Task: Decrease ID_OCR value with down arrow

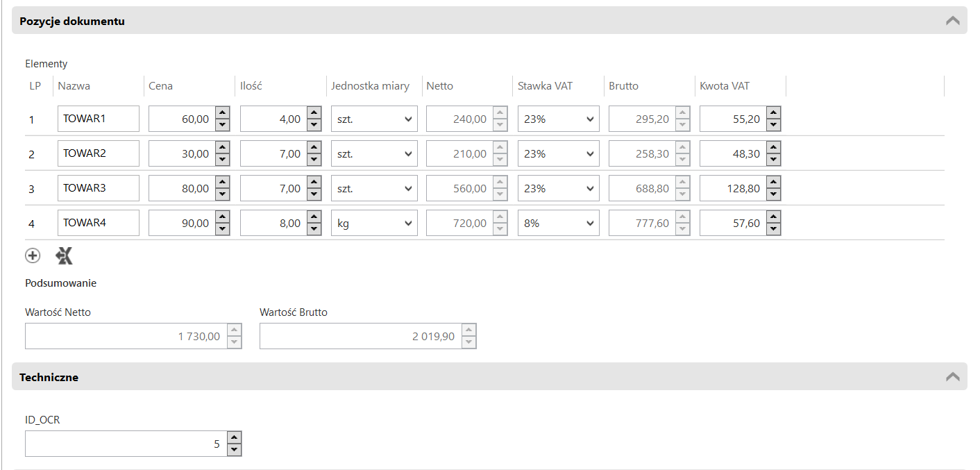Action: click(x=235, y=450)
